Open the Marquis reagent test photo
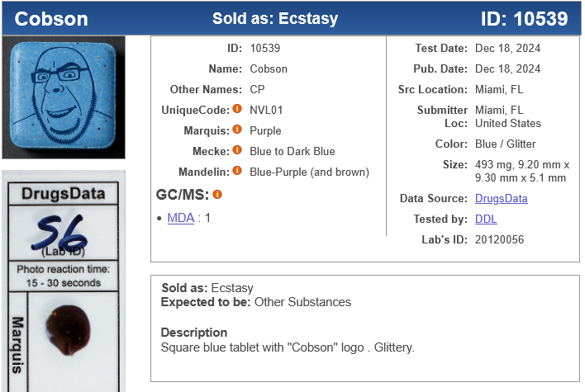 tap(64, 281)
